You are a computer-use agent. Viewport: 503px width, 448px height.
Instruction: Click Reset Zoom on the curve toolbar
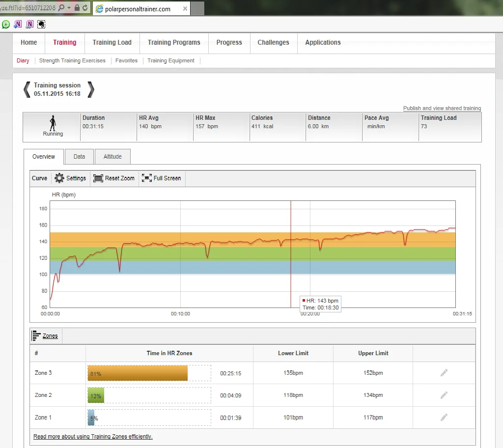coord(114,178)
